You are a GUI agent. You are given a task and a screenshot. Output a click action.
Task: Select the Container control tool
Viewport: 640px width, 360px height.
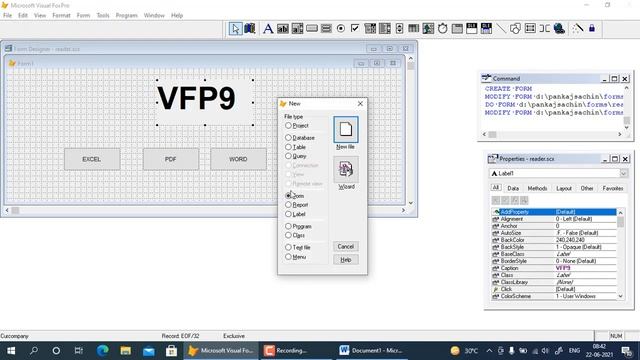[x=530, y=29]
